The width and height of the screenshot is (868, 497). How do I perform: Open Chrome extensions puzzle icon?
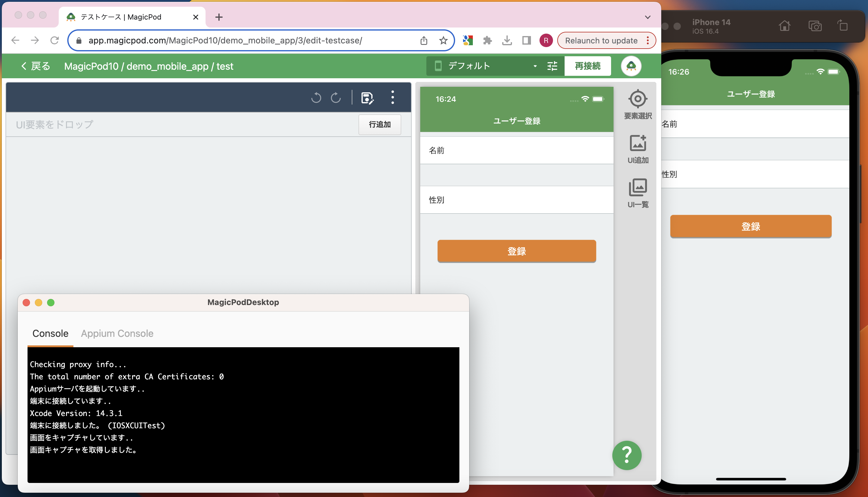click(x=487, y=41)
